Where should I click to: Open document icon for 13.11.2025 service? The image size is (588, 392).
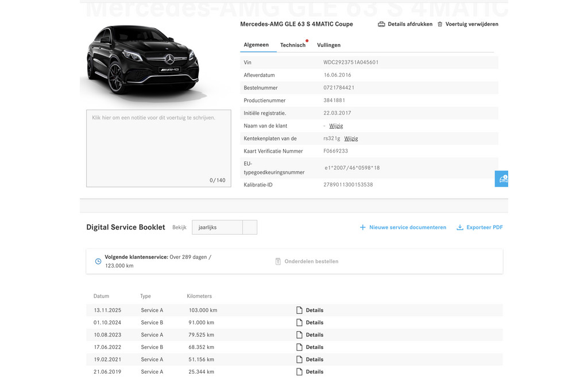[299, 311]
